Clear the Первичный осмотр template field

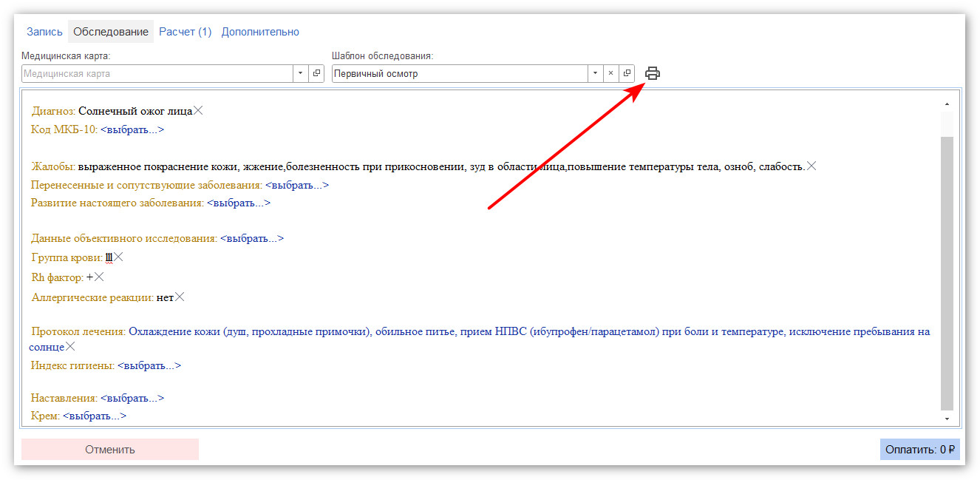click(610, 73)
